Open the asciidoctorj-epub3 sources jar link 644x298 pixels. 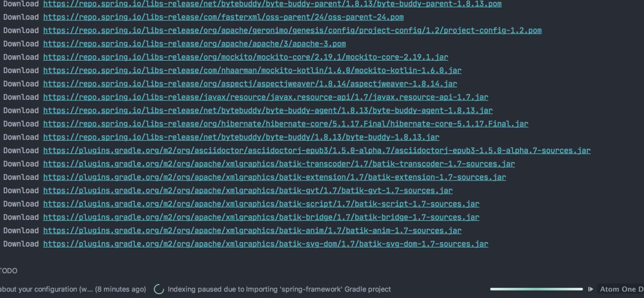tap(317, 151)
